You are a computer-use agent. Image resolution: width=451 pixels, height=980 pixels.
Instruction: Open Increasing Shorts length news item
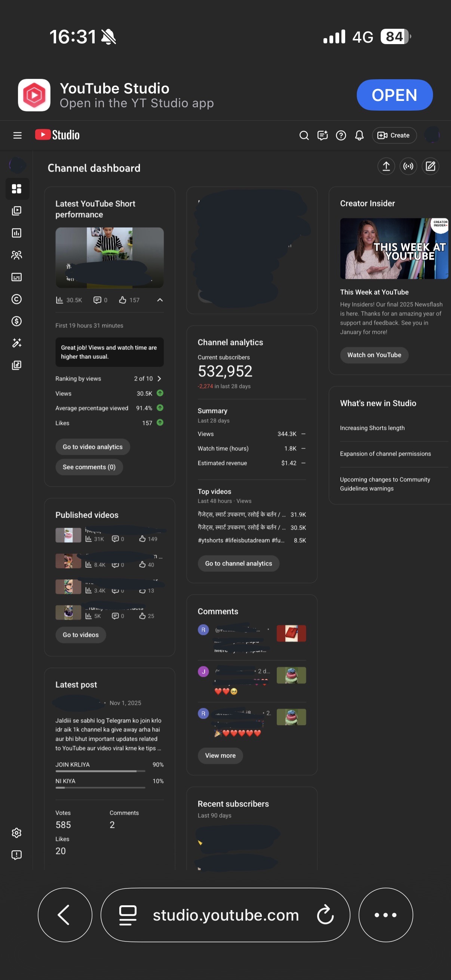click(x=372, y=428)
